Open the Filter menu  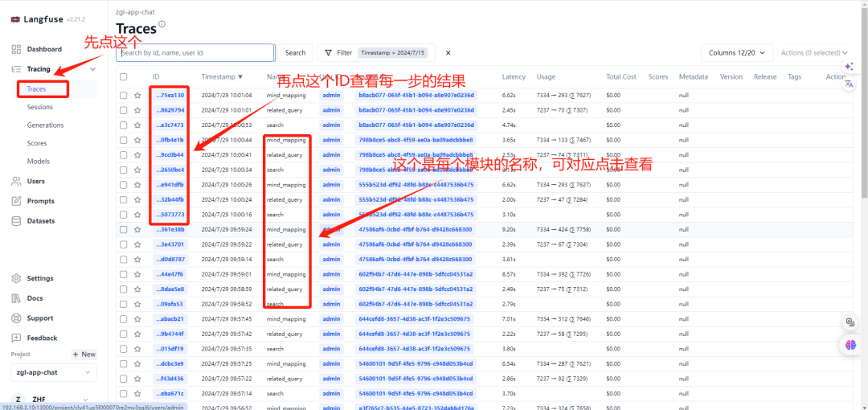coord(339,52)
